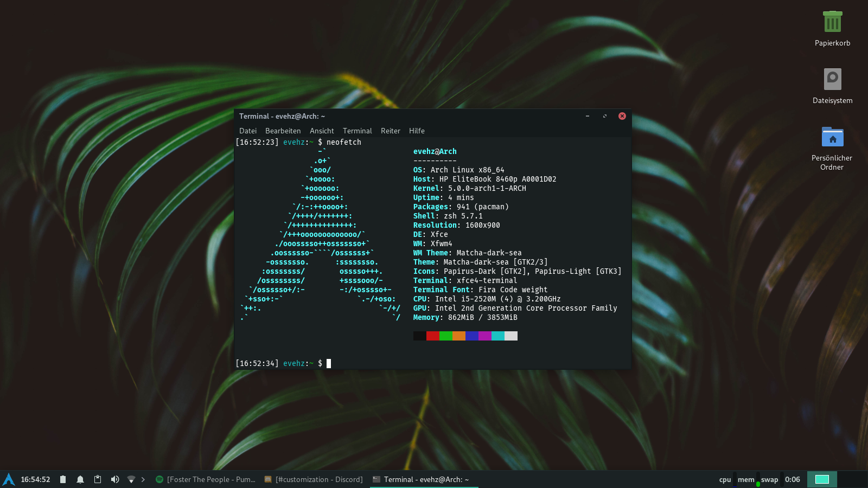Click the Terminal window title bar text

coord(282,116)
